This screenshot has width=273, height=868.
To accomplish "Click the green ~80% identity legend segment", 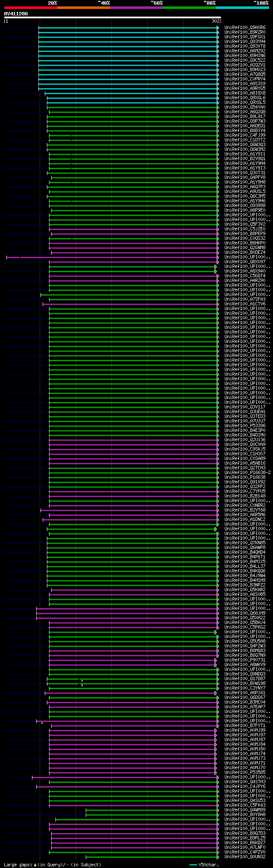I will pos(189,8).
